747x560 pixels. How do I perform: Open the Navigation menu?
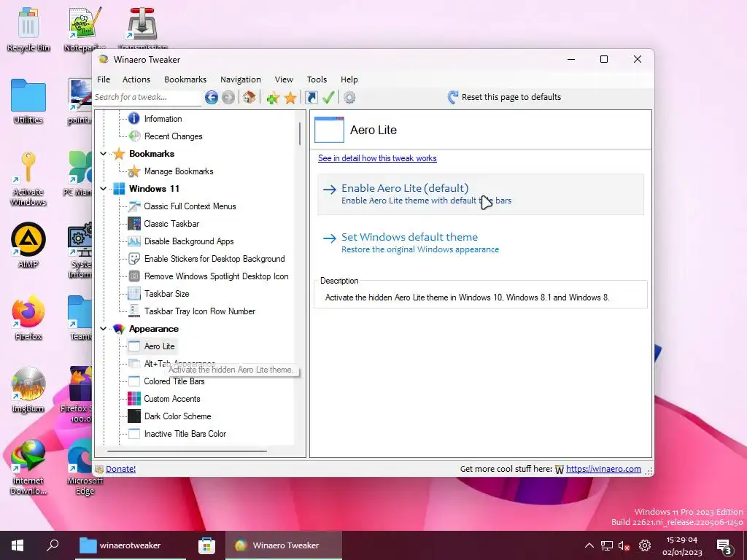[241, 79]
